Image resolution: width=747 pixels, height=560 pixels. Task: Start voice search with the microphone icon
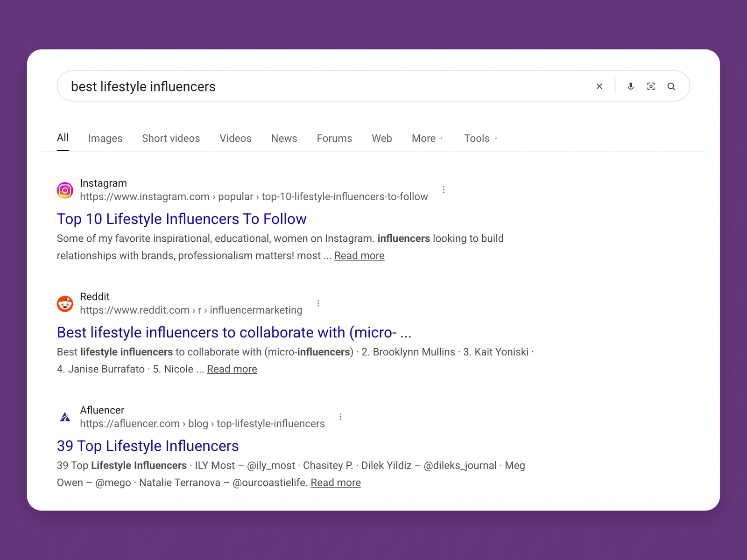[631, 86]
